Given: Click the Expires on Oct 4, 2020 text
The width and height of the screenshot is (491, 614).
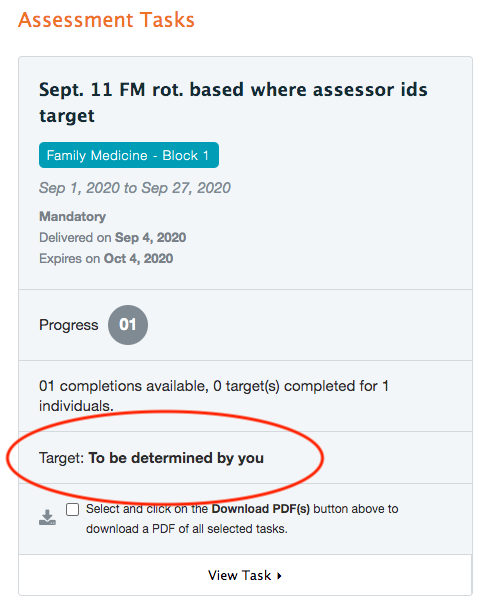Looking at the screenshot, I should pyautogui.click(x=106, y=258).
